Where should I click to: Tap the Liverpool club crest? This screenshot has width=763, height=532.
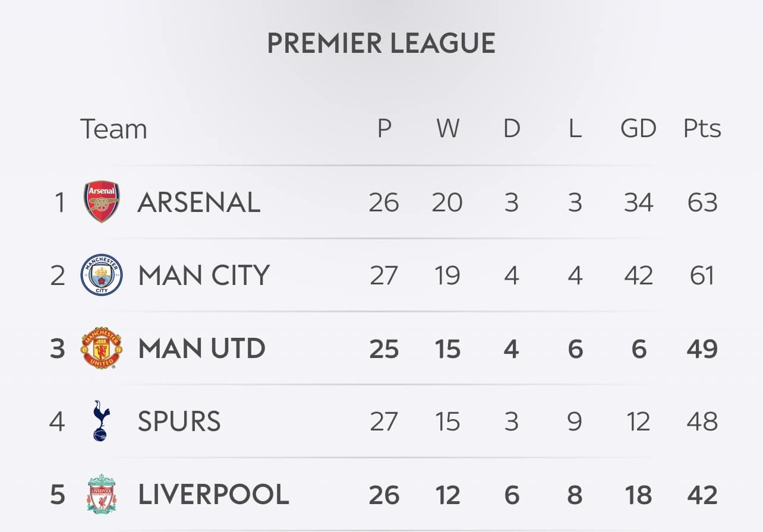coord(102,494)
